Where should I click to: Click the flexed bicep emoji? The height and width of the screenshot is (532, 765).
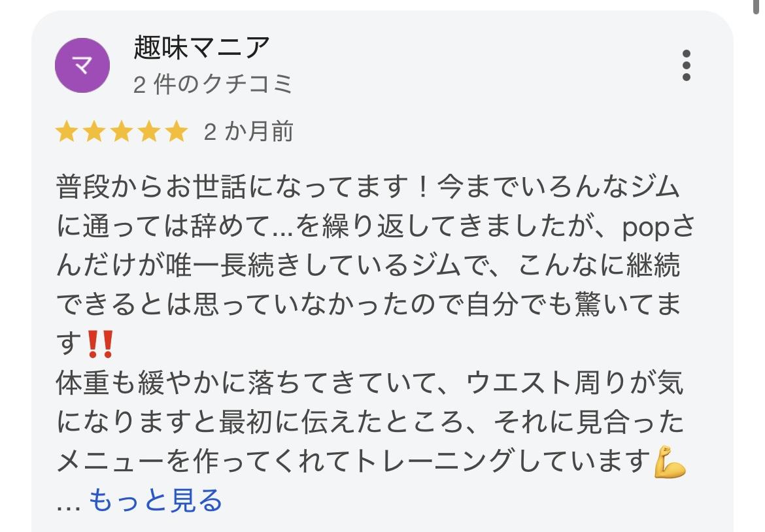(x=670, y=463)
